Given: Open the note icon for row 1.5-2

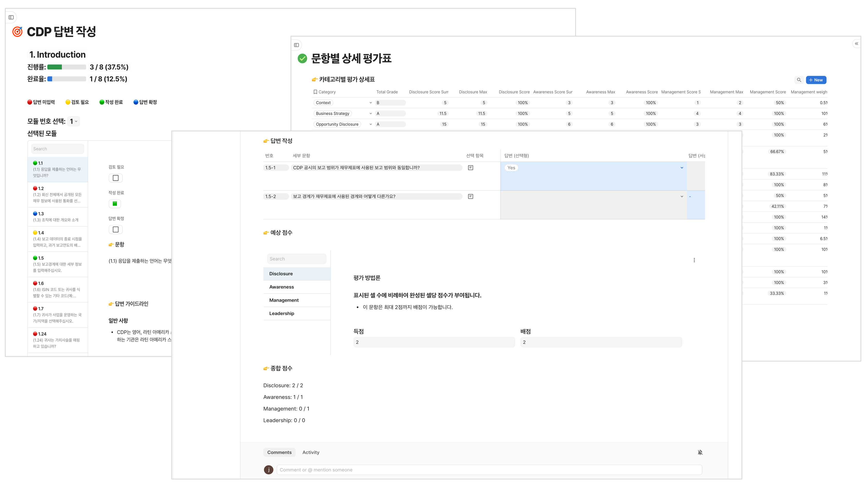Looking at the screenshot, I should point(470,196).
